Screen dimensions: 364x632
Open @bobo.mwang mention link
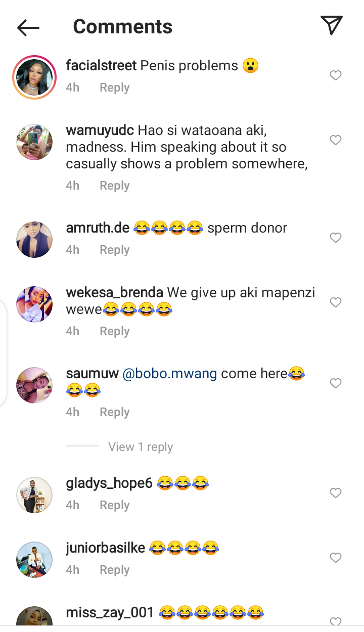(169, 374)
